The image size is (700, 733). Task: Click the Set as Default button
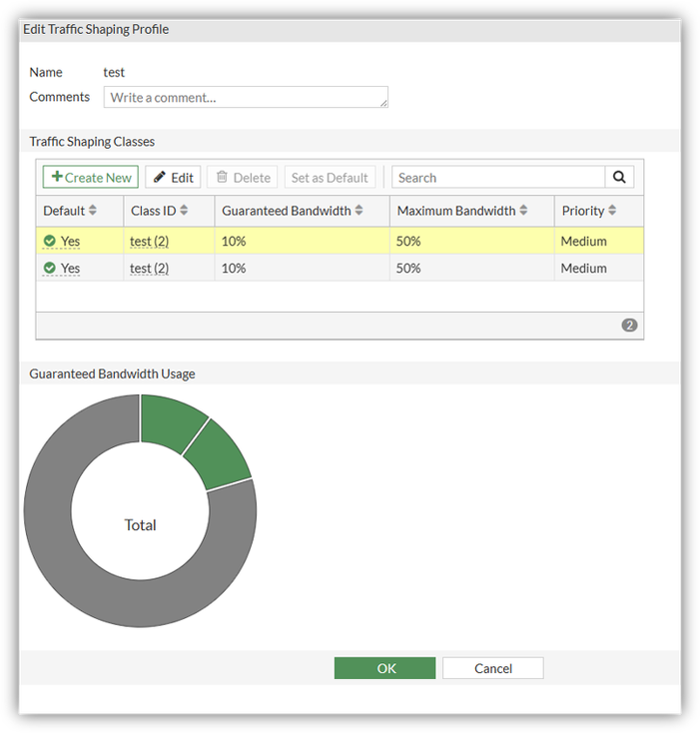(330, 177)
